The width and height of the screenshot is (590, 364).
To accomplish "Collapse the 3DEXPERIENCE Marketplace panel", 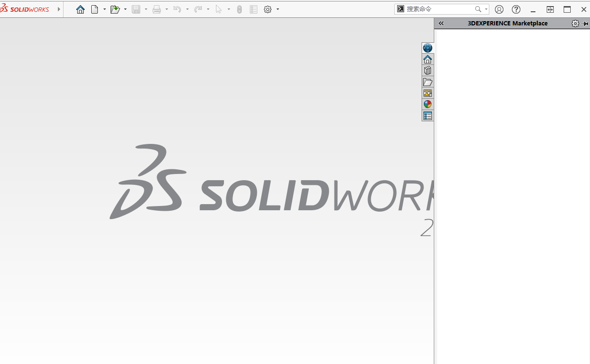I will click(441, 24).
